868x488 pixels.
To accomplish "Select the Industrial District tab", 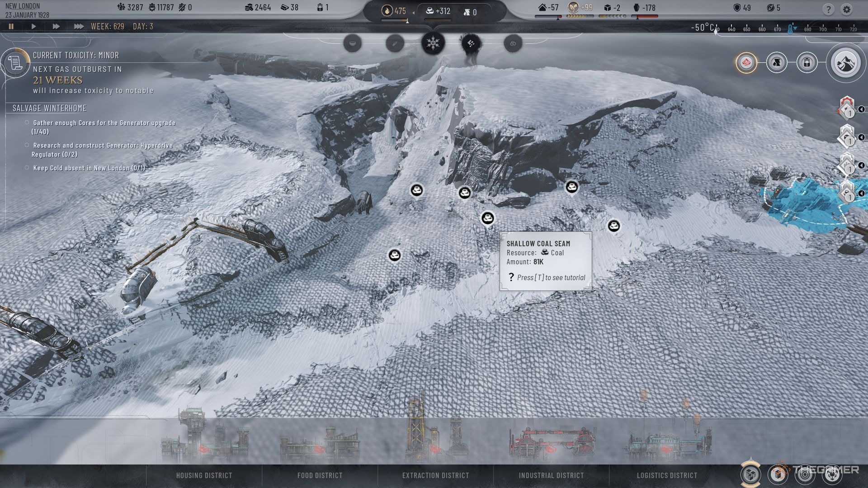I will 552,475.
